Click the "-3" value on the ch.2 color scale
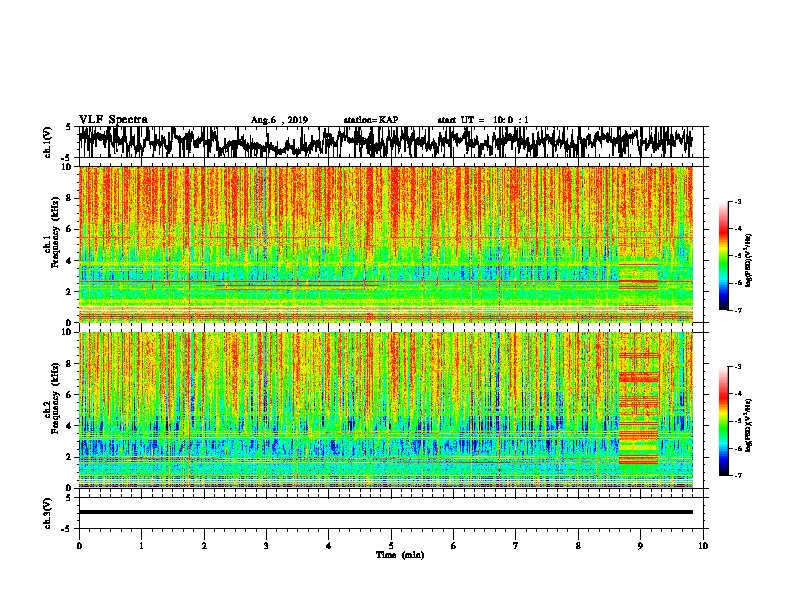Viewport: 792px width, 612px height. tap(737, 367)
